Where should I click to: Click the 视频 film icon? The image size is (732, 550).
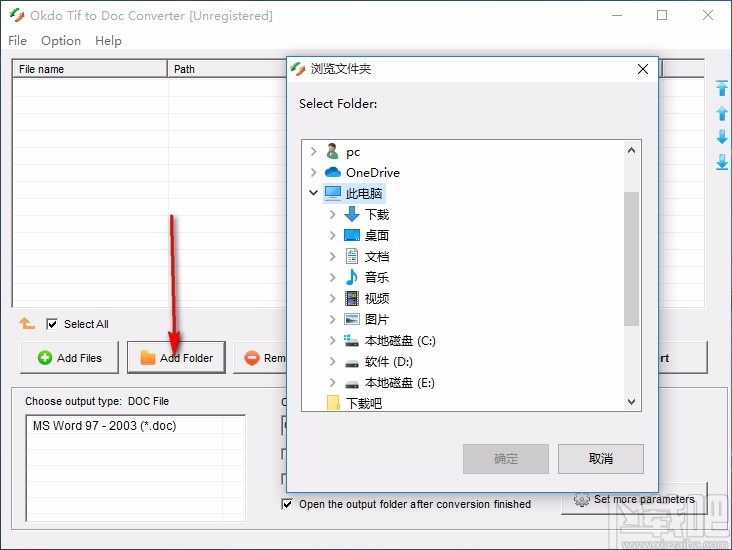352,298
